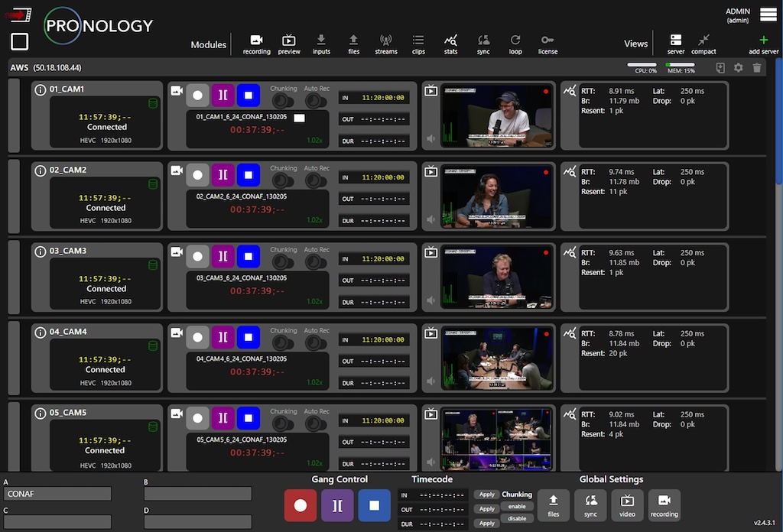Screen dimensions: 783x532
Task: Toggle Auto Rec knob for 05_CAM5
Action: (316, 423)
